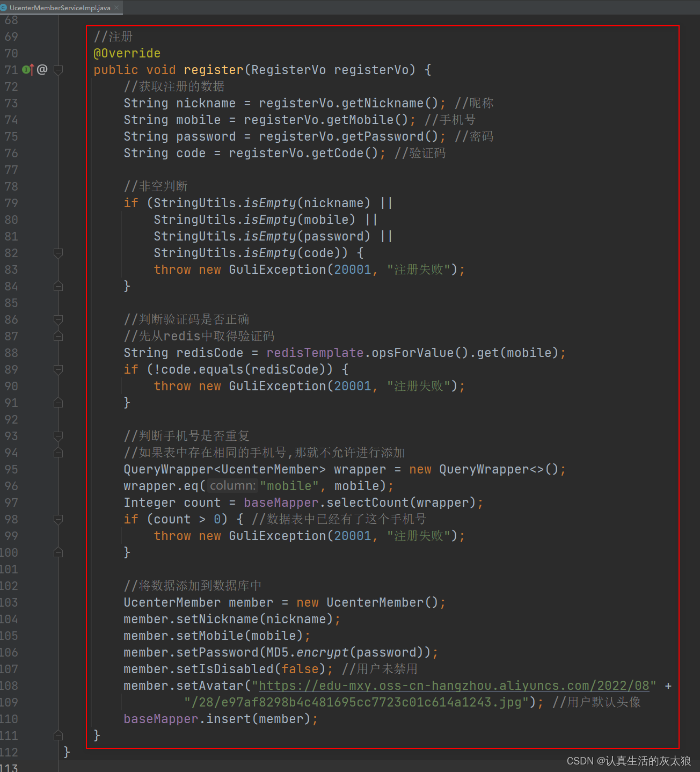Click redisTemplate field on line 88
The image size is (700, 772).
tap(315, 353)
